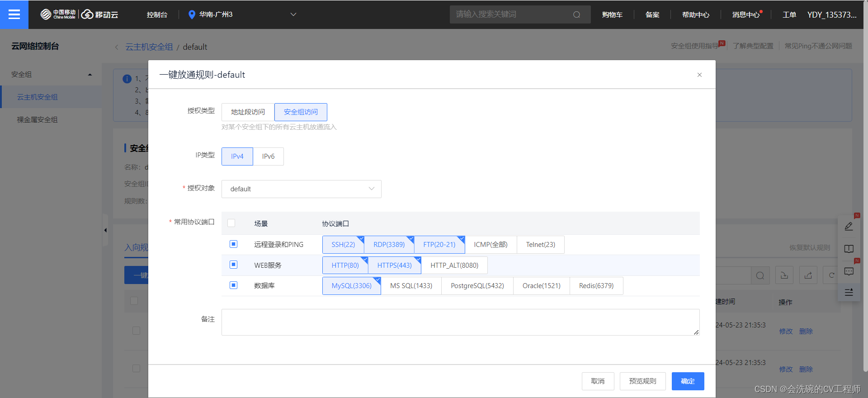Select HTTP_ALT(8080) port option
The height and width of the screenshot is (398, 868).
[x=454, y=265]
